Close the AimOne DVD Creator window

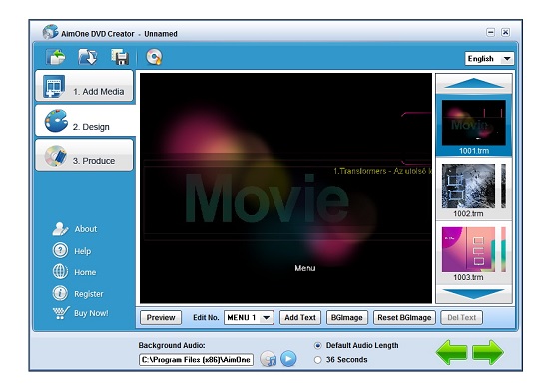pos(506,33)
